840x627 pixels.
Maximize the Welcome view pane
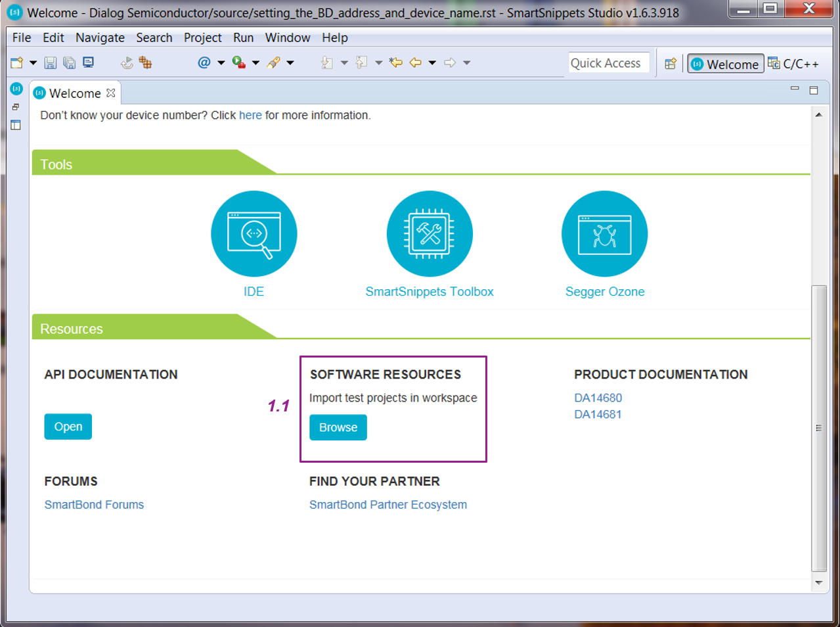pyautogui.click(x=814, y=90)
